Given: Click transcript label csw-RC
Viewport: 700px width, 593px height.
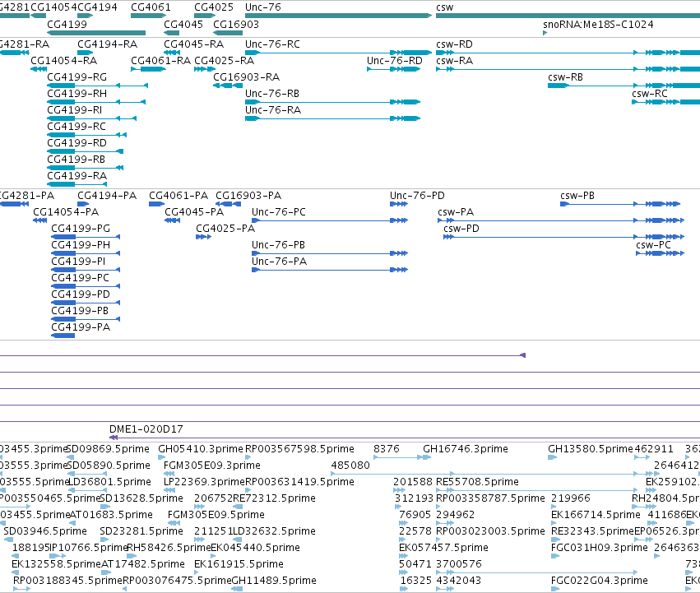Looking at the screenshot, I should (x=650, y=94).
